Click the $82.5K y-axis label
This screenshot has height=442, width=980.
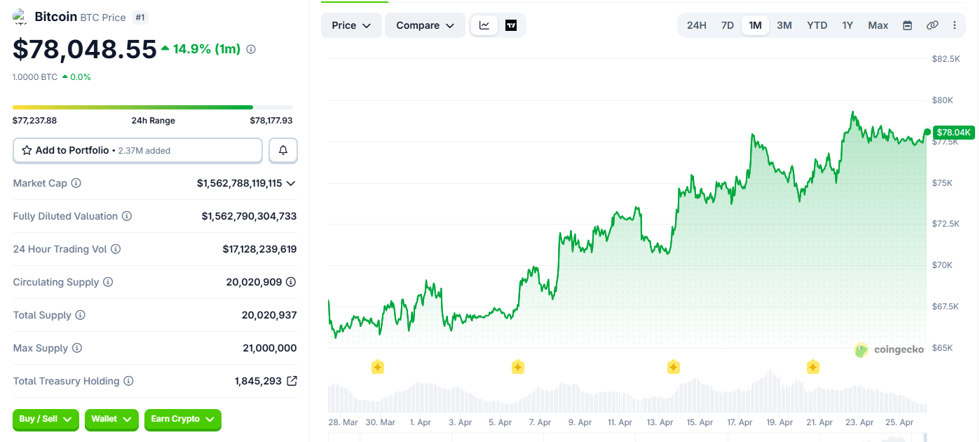pyautogui.click(x=946, y=59)
